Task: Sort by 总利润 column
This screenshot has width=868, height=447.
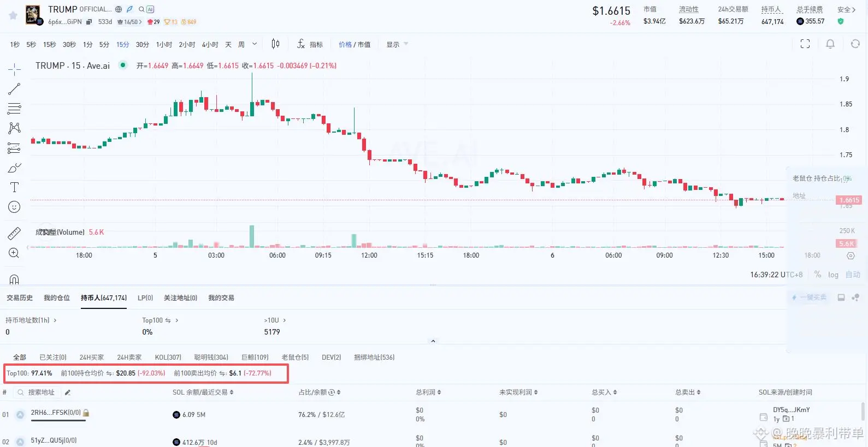Action: coord(428,392)
